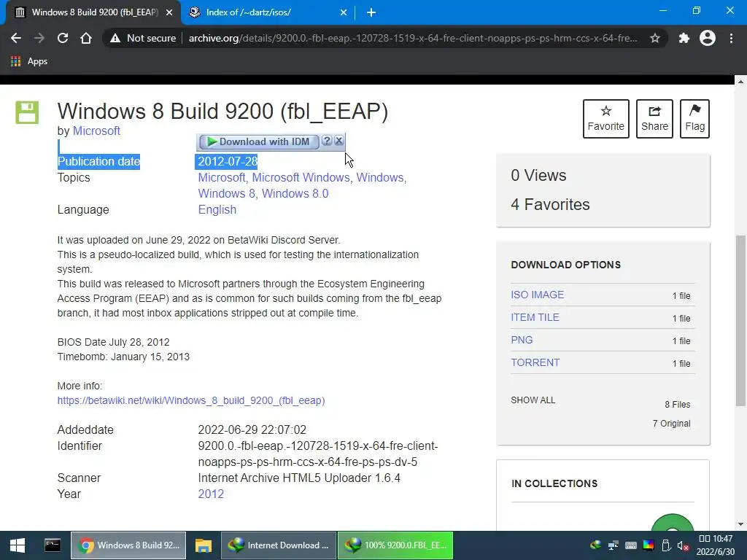Click the address bar URL field
Screen dimensions: 747x560
pos(413,38)
